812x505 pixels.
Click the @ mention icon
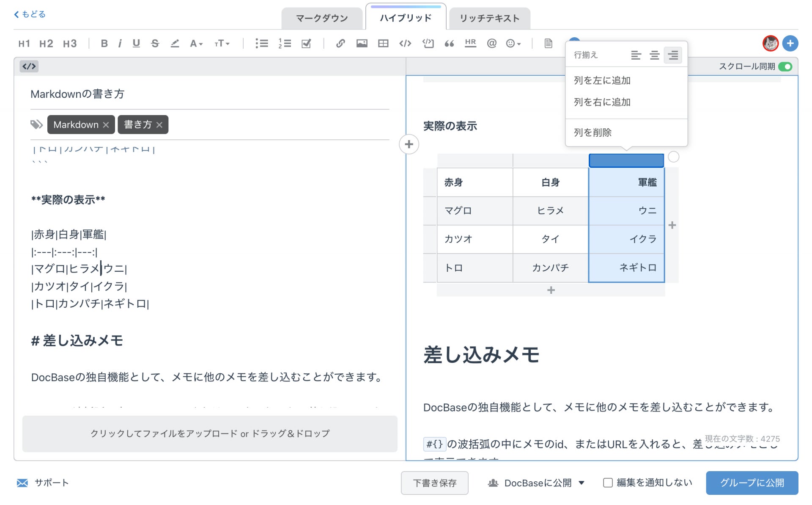491,43
